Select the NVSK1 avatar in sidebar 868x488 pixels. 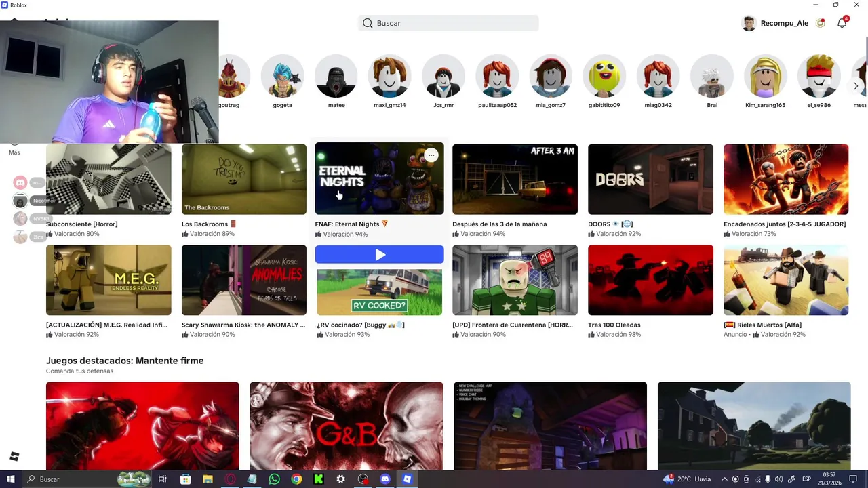20,218
